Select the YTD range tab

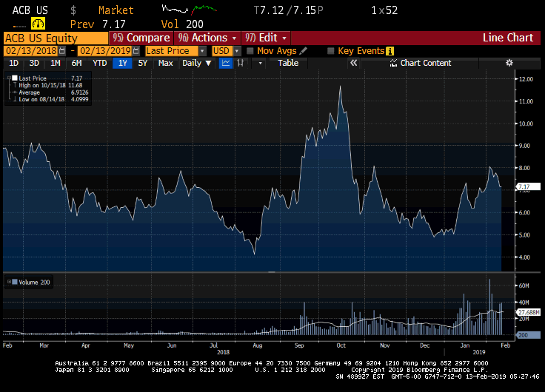pos(100,63)
